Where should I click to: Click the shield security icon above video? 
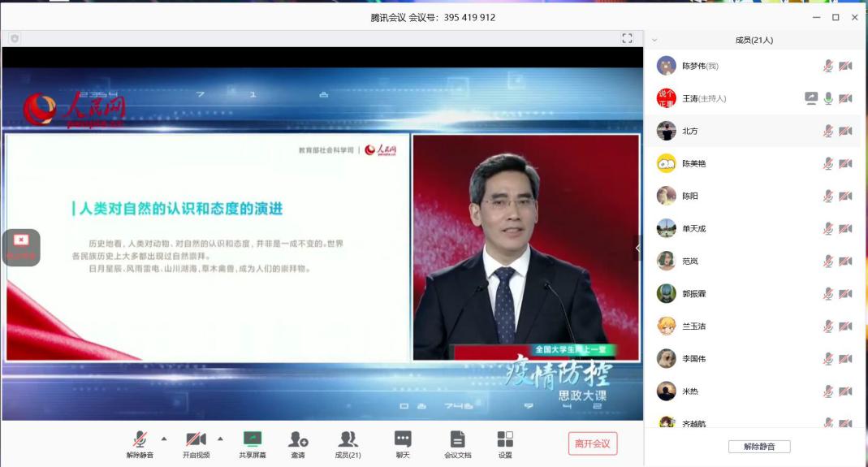(x=15, y=38)
